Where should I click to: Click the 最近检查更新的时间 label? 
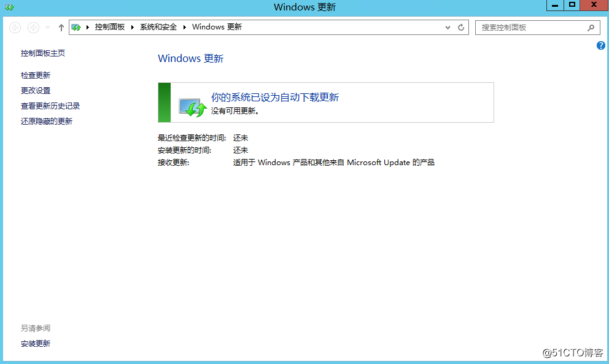(x=192, y=138)
